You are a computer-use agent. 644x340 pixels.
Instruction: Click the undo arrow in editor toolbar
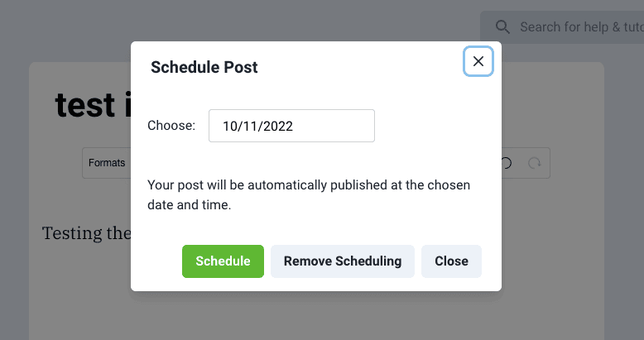507,163
